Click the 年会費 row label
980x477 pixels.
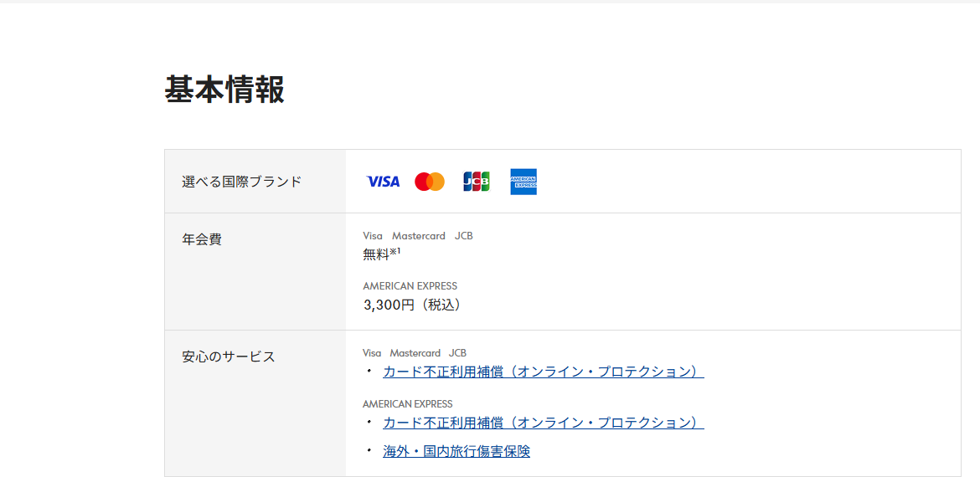point(202,239)
